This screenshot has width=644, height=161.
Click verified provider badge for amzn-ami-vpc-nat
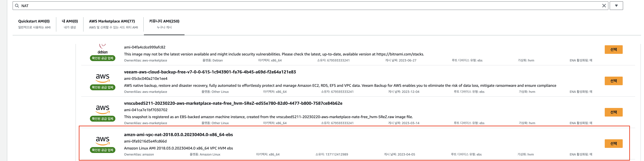coord(103,150)
